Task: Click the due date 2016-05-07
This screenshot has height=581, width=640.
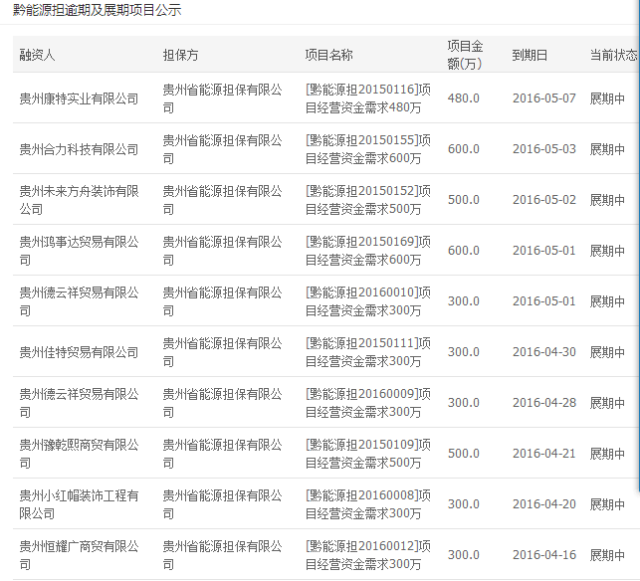Action: (544, 98)
